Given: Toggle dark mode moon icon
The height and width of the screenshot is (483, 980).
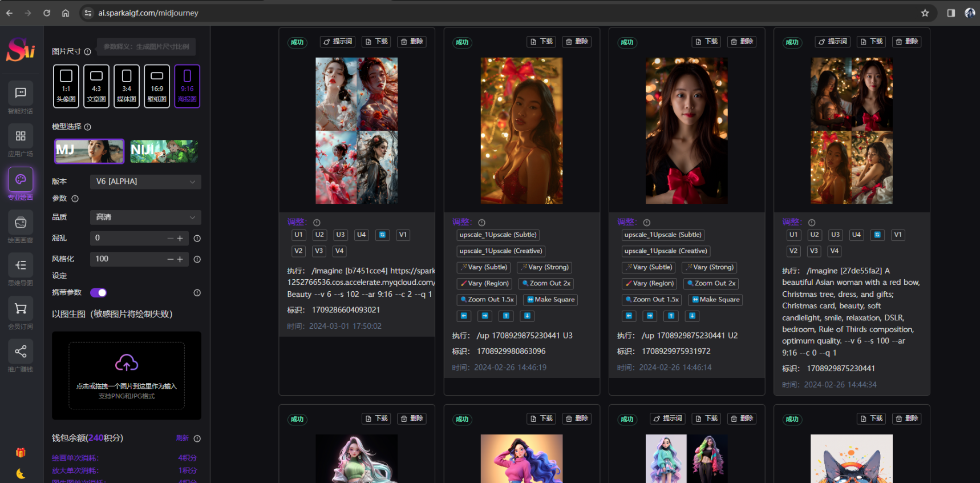Looking at the screenshot, I should (21, 473).
